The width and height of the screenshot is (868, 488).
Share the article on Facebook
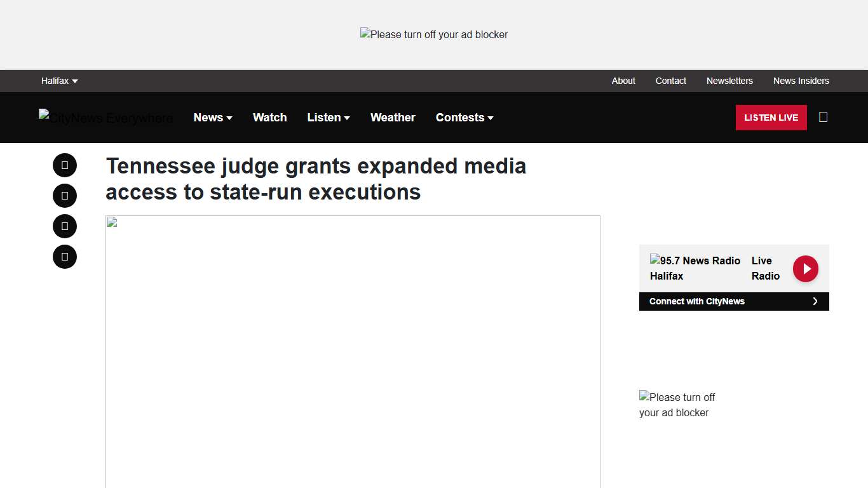point(64,165)
